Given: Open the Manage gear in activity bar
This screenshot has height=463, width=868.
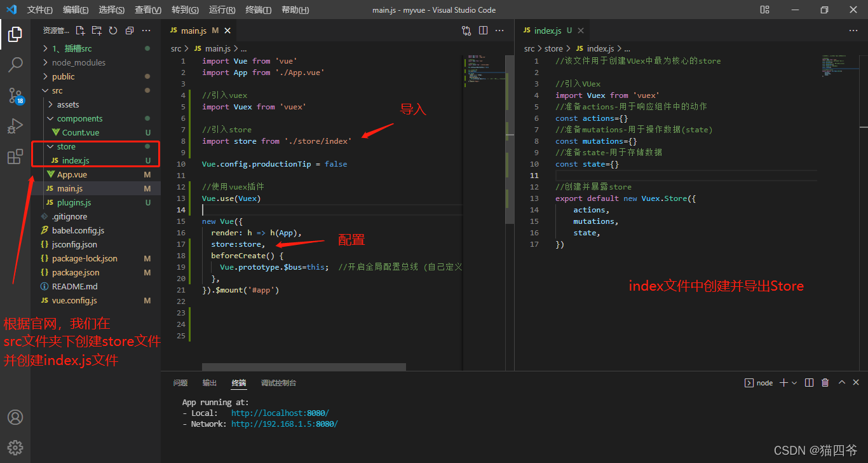Looking at the screenshot, I should [15, 447].
